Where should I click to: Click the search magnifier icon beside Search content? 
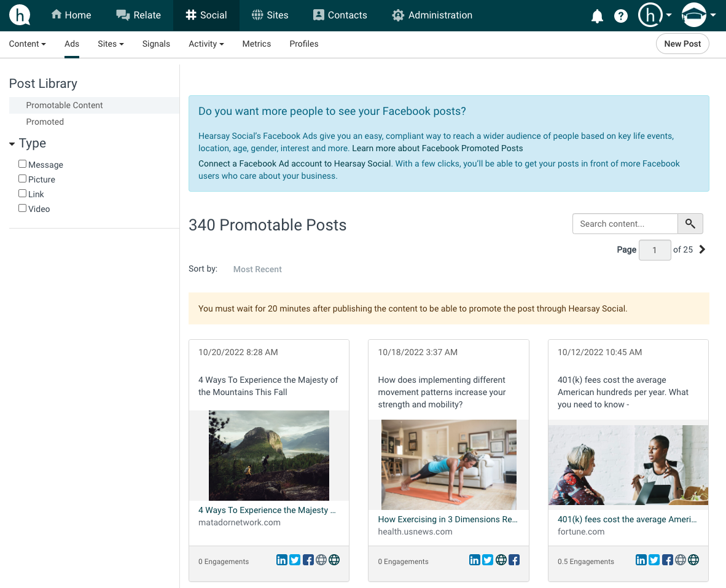[690, 224]
